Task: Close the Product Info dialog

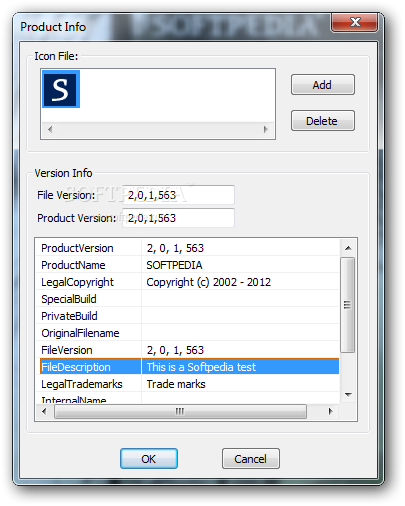Action: [x=355, y=22]
